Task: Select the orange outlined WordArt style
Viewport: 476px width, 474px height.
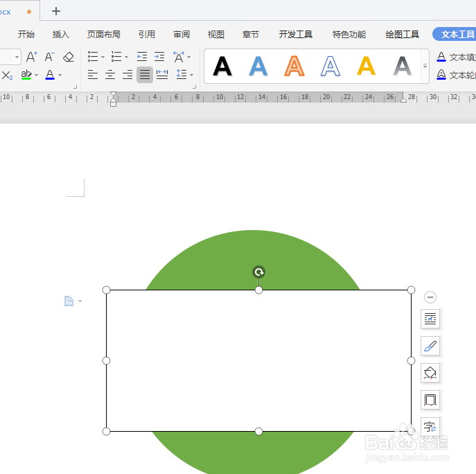Action: pyautogui.click(x=294, y=66)
